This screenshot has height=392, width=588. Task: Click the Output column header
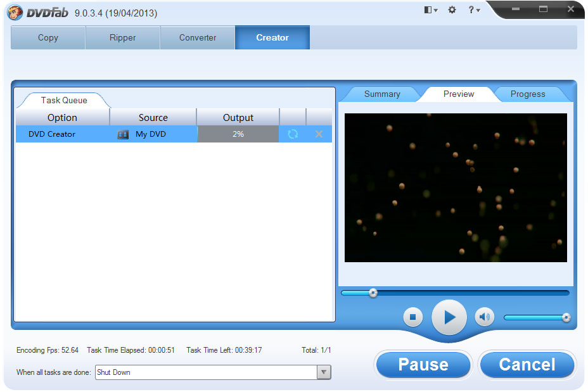pyautogui.click(x=238, y=118)
